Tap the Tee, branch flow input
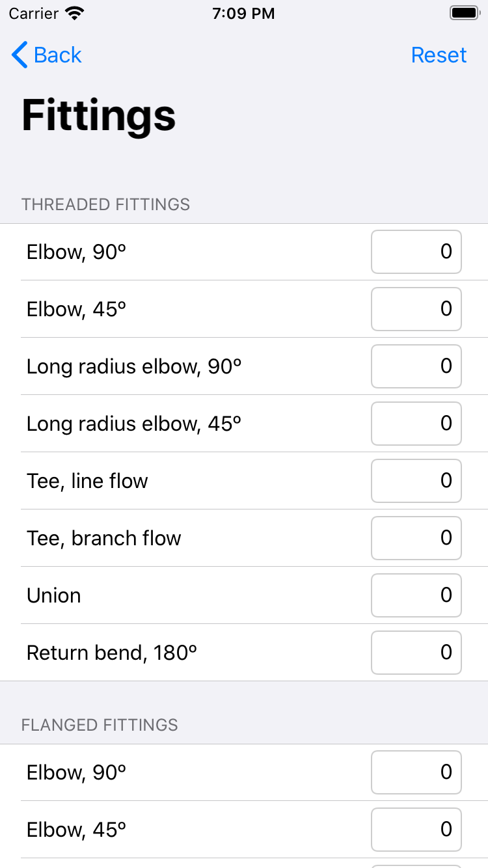 click(x=416, y=538)
